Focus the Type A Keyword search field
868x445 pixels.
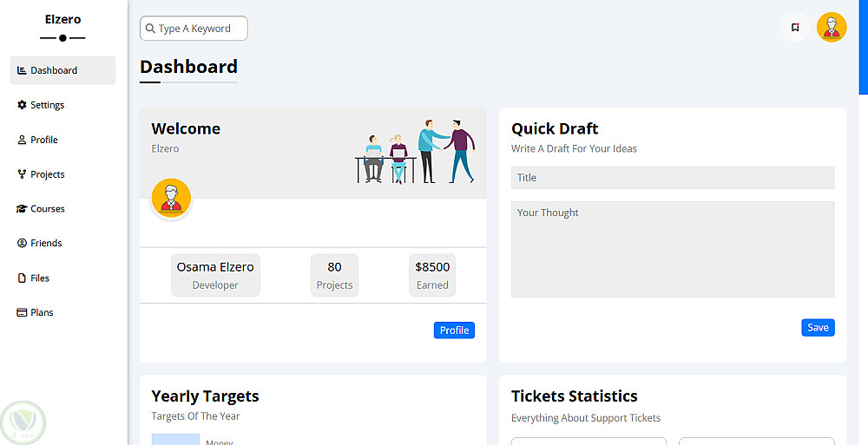point(200,29)
